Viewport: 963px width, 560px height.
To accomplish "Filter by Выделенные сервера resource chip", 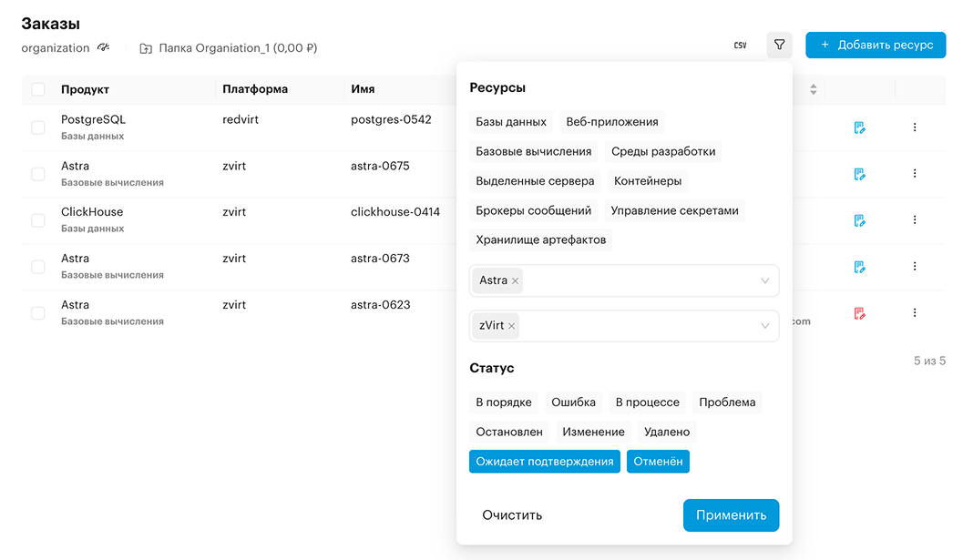I will 535,181.
